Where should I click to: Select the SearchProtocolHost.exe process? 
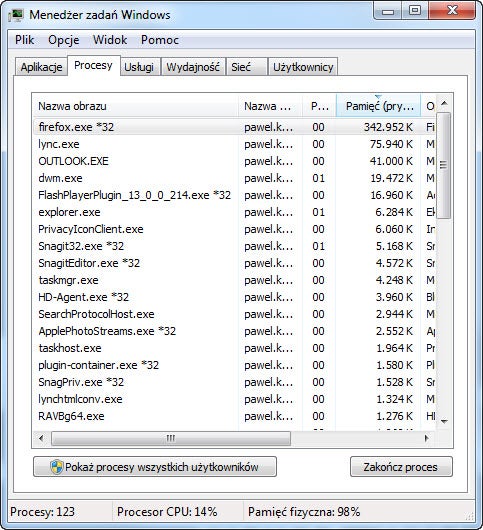tap(235, 314)
